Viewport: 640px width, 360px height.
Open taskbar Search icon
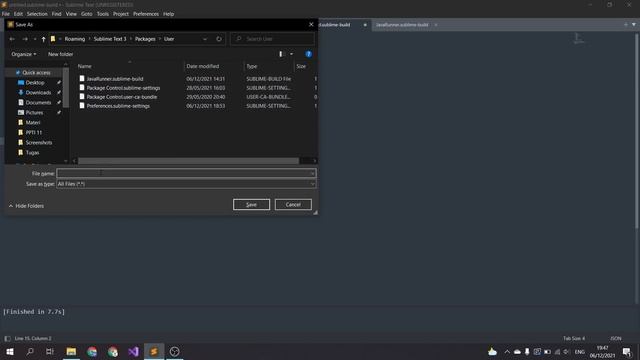30,351
